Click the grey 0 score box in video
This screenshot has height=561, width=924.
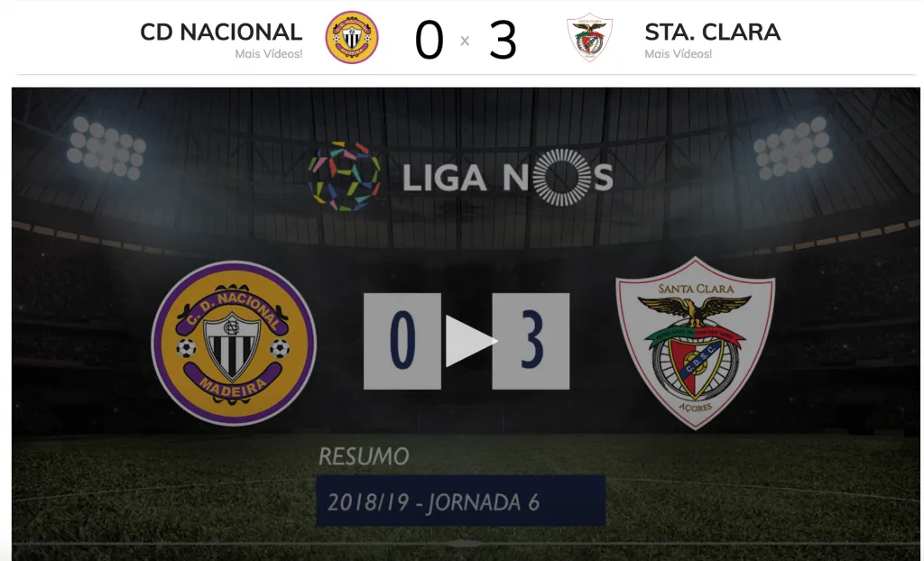pos(402,341)
